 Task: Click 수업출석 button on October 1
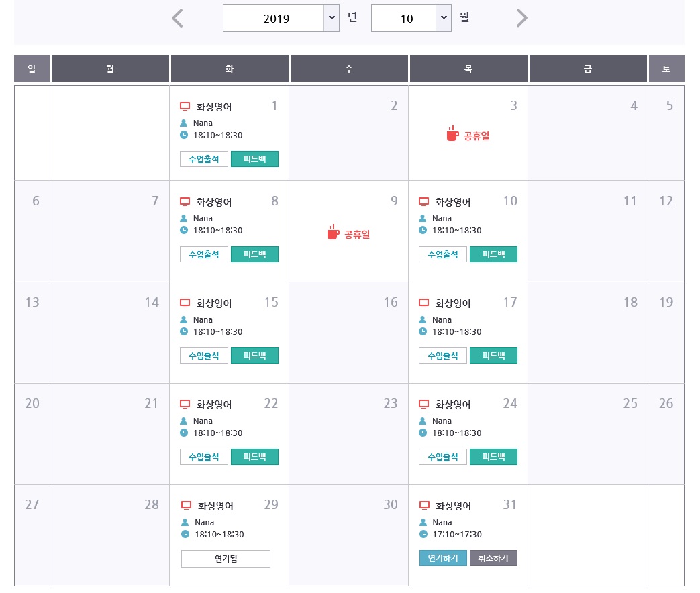204,159
